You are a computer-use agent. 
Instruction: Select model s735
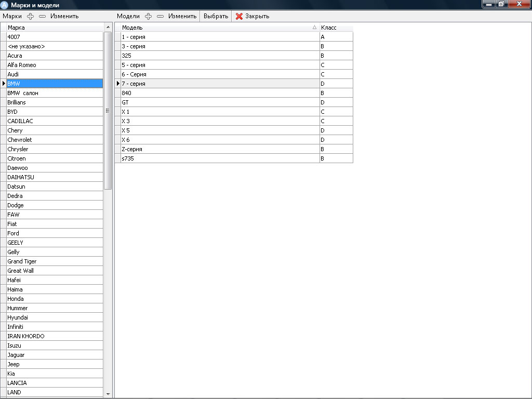[x=220, y=158]
